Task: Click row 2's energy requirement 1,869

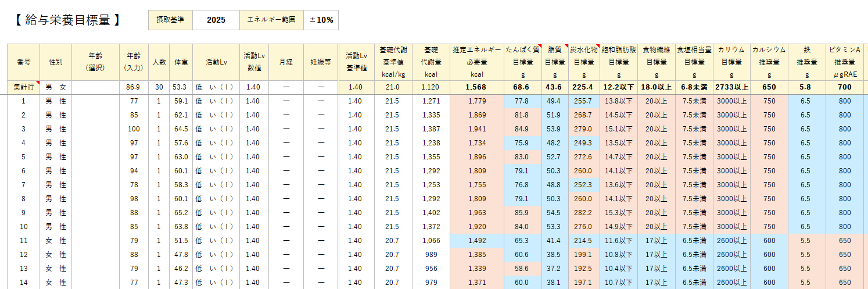Action: tap(477, 115)
